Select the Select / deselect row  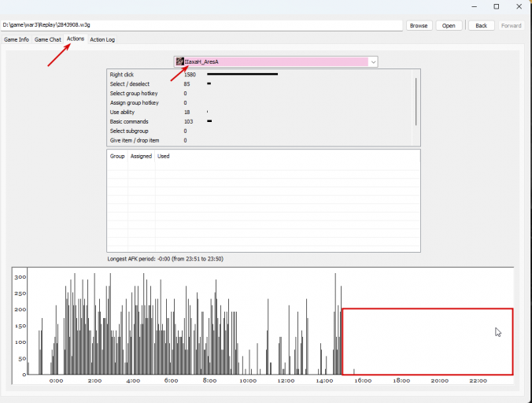tap(260, 83)
